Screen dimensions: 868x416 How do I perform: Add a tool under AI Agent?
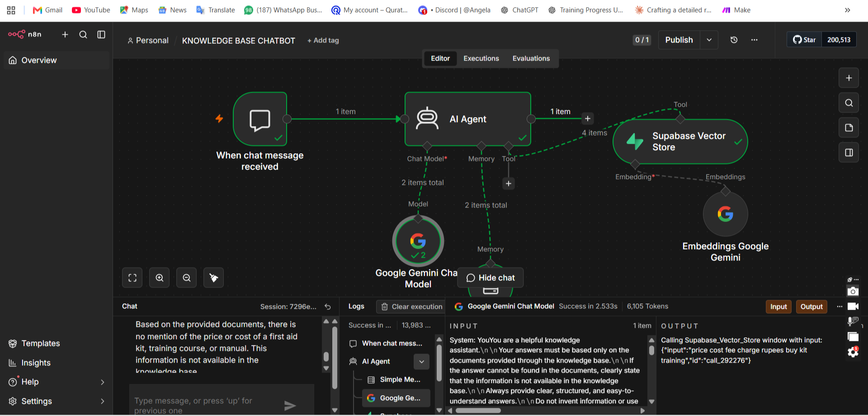click(508, 183)
